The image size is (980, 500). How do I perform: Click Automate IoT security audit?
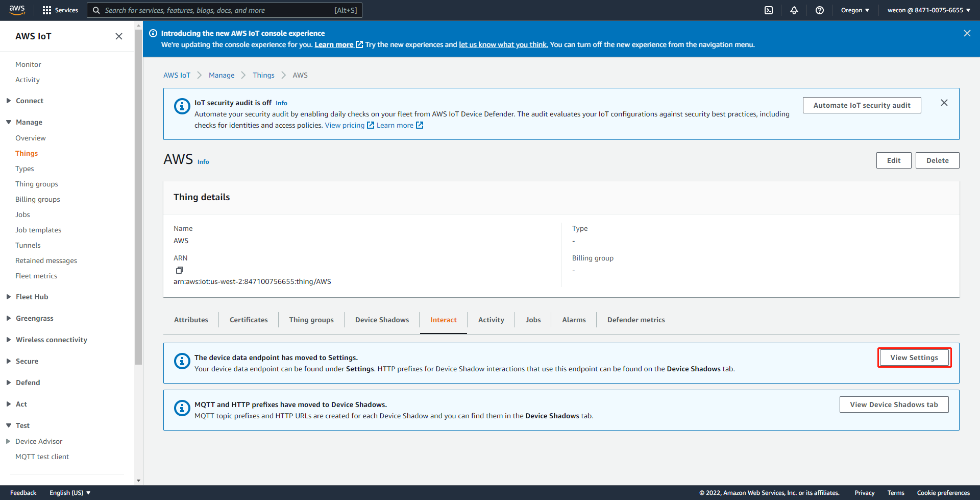[x=862, y=105]
